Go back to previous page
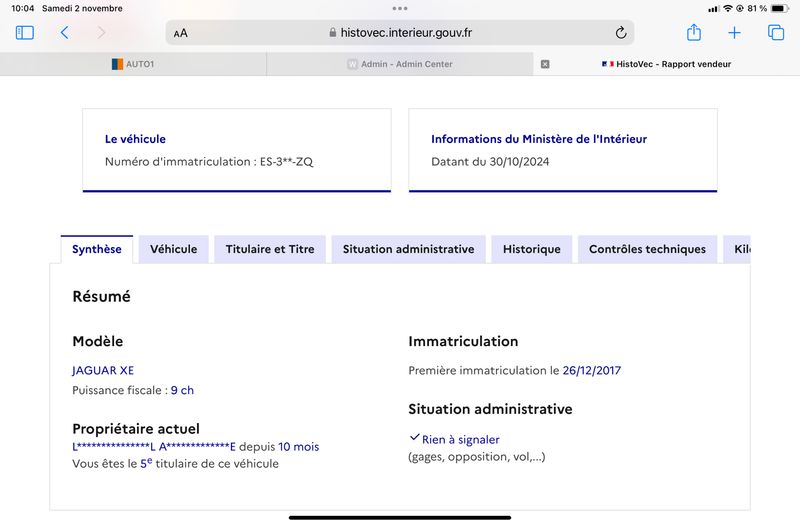The height and width of the screenshot is (525, 800). [64, 33]
